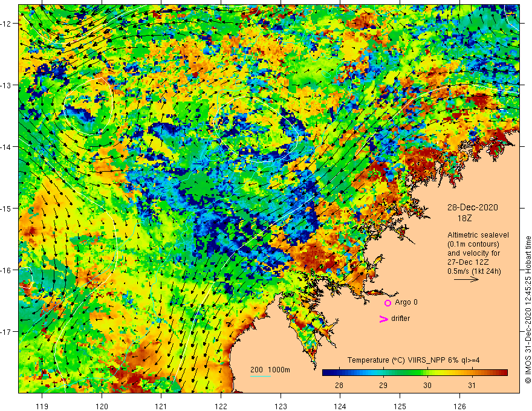Click the latitude label '-13'
532x411 pixels.
(6, 85)
